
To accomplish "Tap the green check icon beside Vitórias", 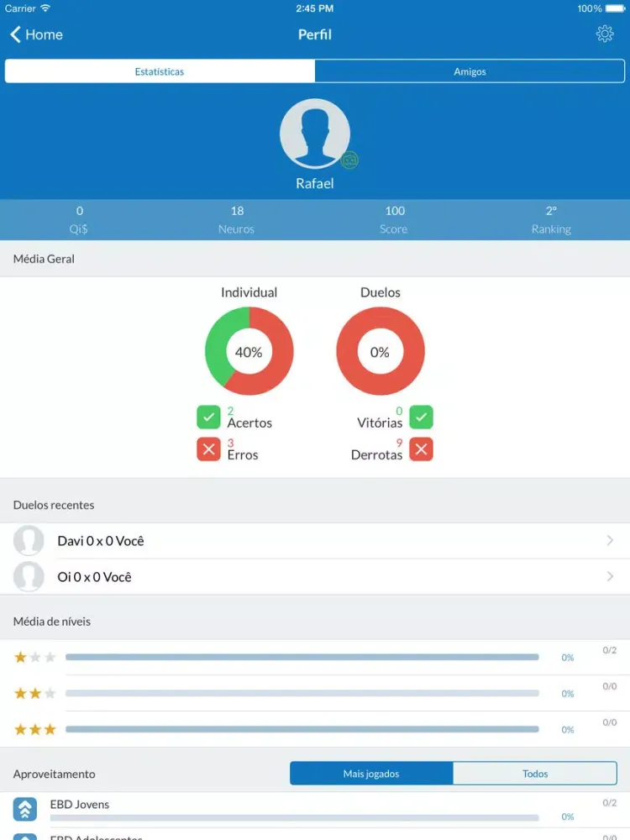I will [421, 417].
